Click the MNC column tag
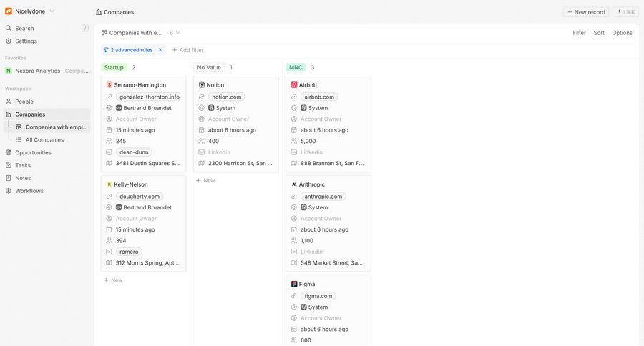Image resolution: width=644 pixels, height=346 pixels. (296, 67)
